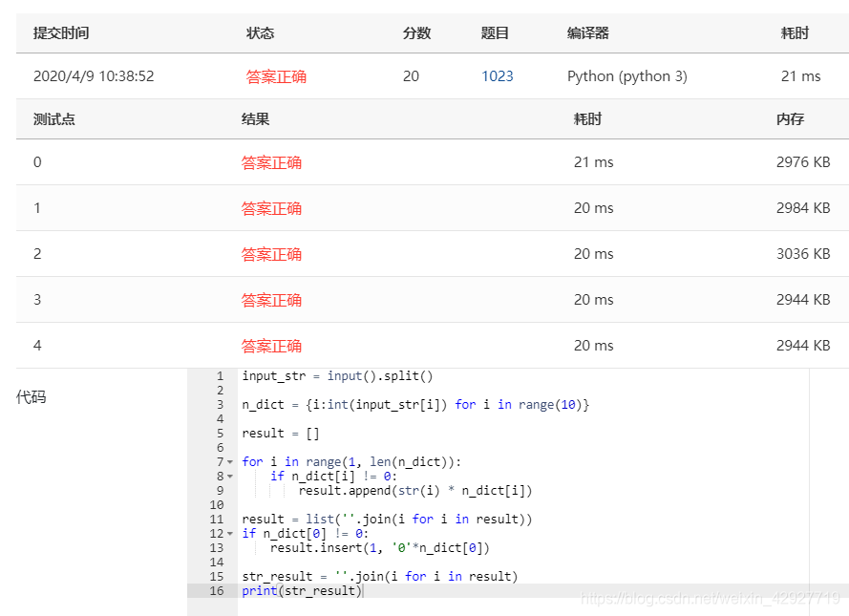Screen dimensions: 849x616
Task: Click line number 16 in the gutter
Action: (217, 591)
